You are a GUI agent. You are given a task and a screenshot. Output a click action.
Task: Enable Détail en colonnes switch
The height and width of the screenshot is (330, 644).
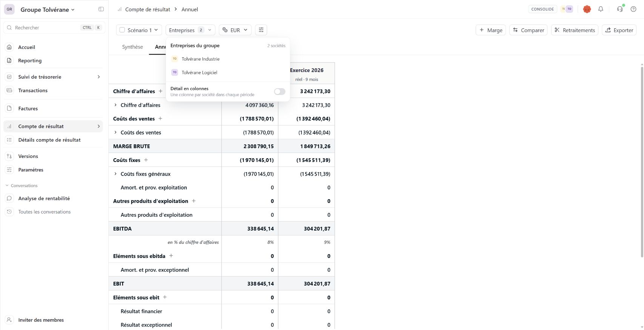(280, 92)
